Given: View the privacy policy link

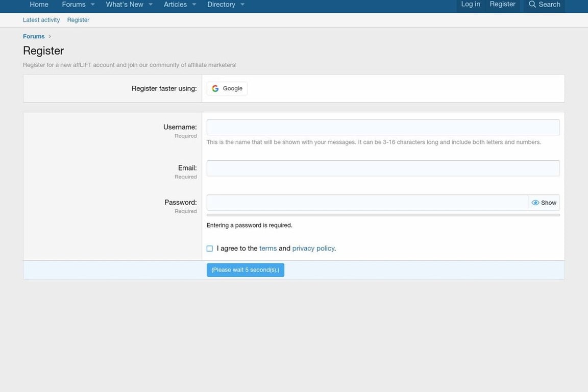Looking at the screenshot, I should tap(313, 248).
